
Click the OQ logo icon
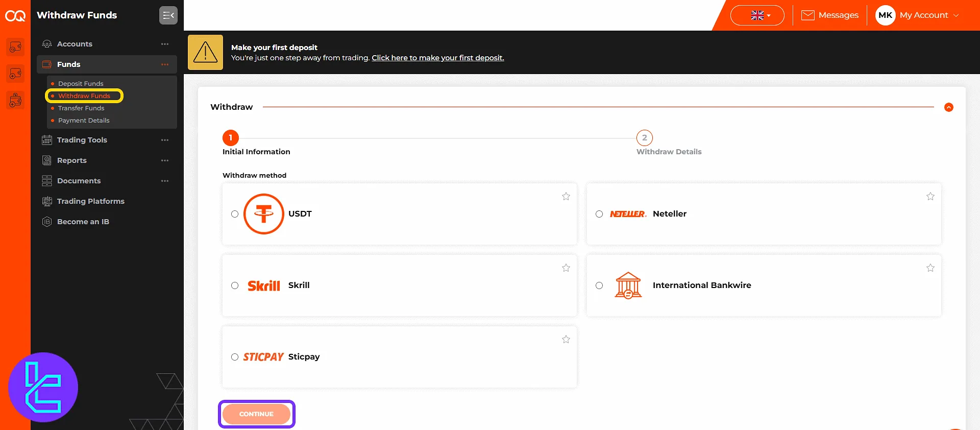point(15,16)
